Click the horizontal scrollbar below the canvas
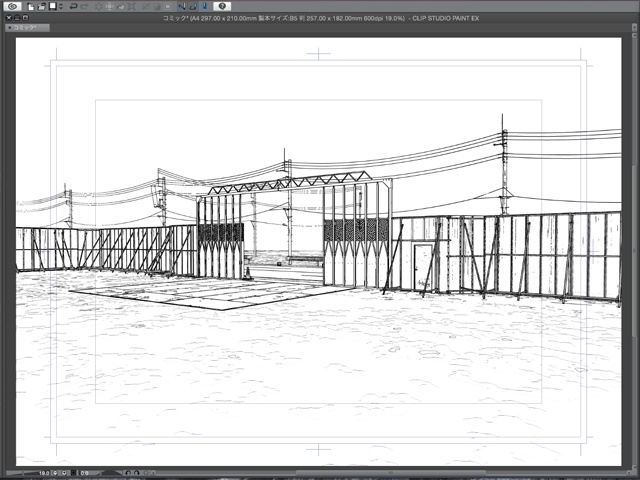 click(x=391, y=473)
